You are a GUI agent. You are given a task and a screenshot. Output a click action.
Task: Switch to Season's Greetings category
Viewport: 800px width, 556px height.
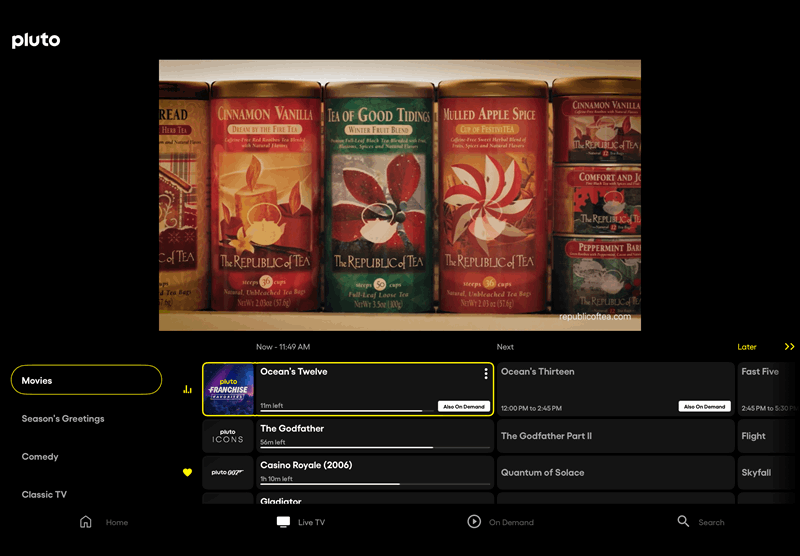[63, 419]
